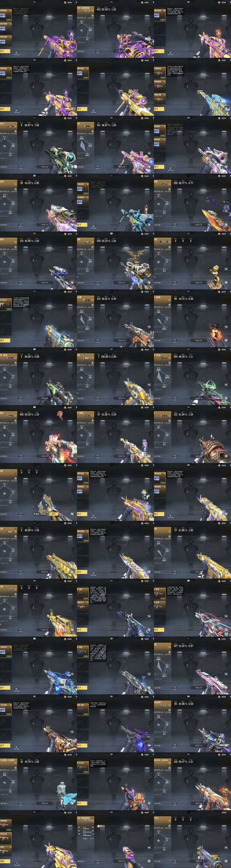
Task: Click left arrow in 227 51.54% 0.97 panel
Action: 188,665
